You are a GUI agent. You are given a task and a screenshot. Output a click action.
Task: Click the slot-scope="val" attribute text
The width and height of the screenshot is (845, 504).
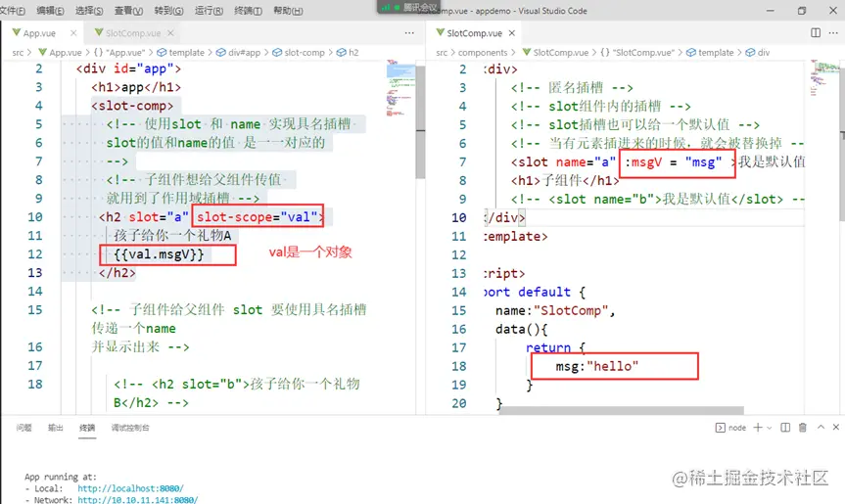258,217
